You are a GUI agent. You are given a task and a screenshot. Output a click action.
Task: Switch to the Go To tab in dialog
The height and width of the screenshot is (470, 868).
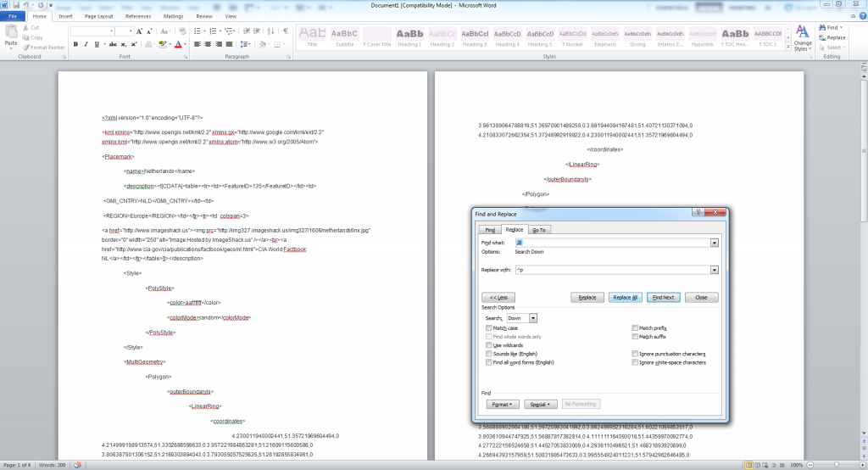(539, 230)
